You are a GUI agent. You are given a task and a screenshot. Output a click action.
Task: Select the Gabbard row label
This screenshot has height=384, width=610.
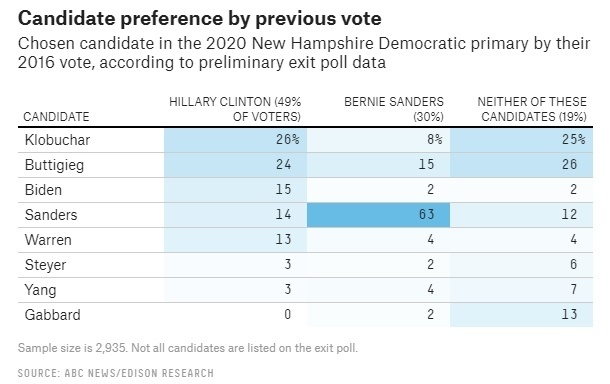[x=53, y=315]
